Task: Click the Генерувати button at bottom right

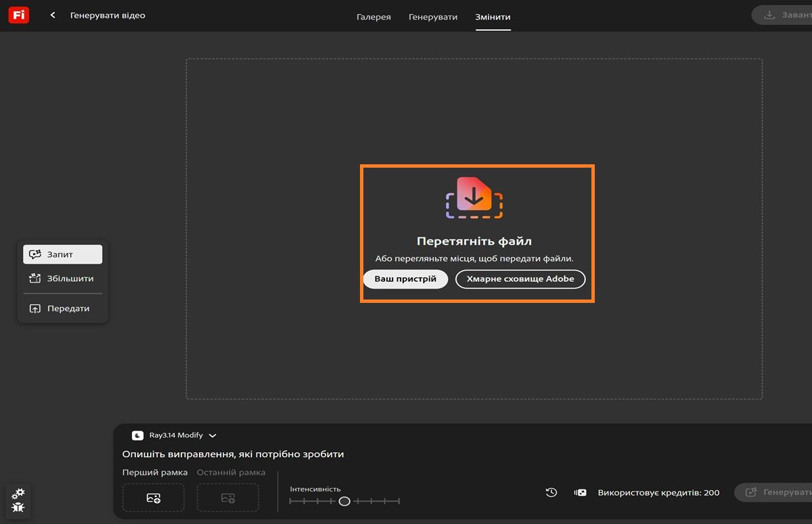Action: 773,492
